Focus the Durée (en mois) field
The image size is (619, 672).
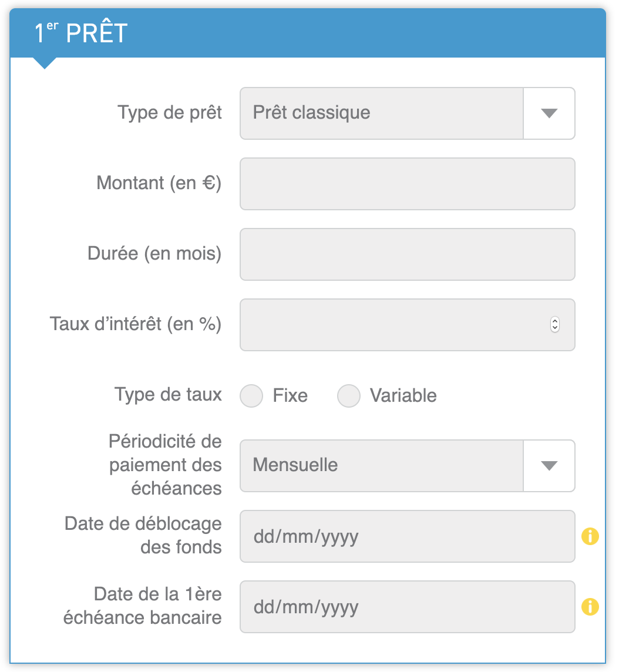pyautogui.click(x=408, y=254)
